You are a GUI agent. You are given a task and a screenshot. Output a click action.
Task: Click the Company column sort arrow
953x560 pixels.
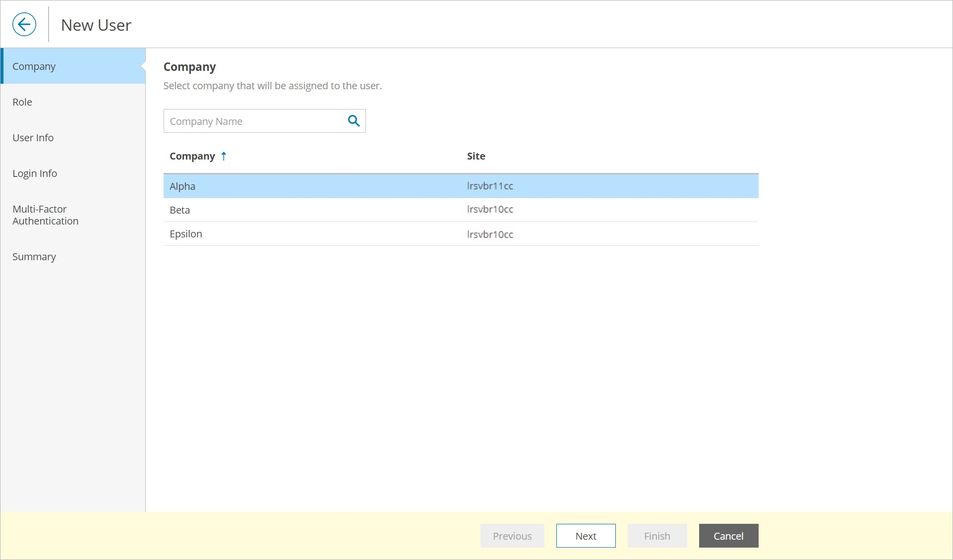(224, 156)
